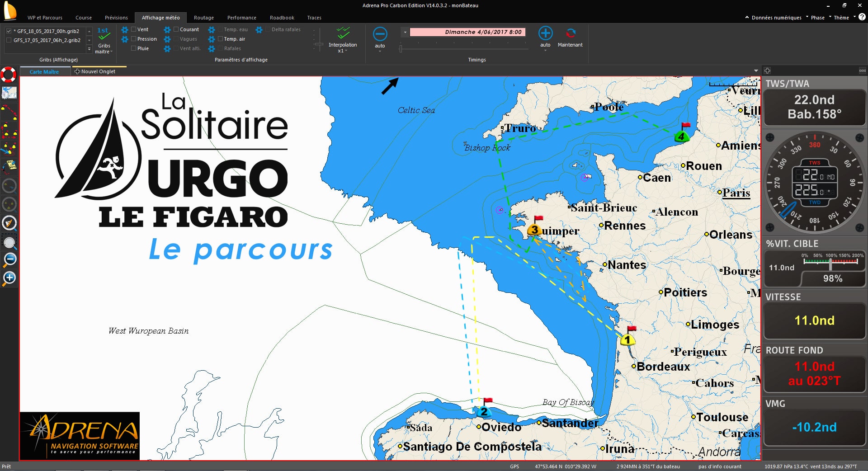Image resolution: width=868 pixels, height=471 pixels.
Task: Click the date field Dimanche 4/06/2017 8:00
Action: pos(467,32)
